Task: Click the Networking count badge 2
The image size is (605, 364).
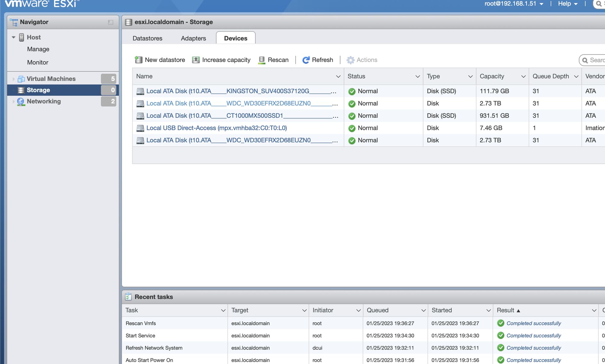Action: point(109,101)
